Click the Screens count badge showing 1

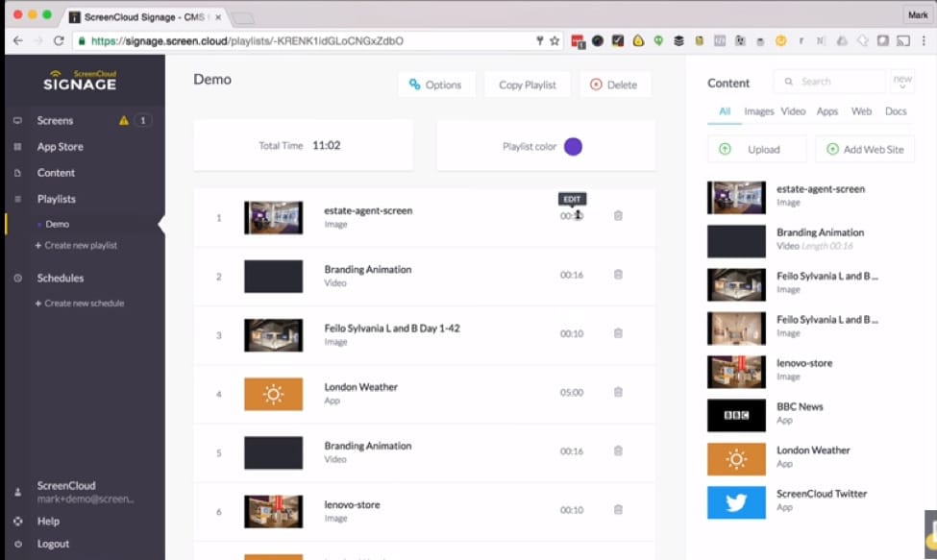[142, 121]
